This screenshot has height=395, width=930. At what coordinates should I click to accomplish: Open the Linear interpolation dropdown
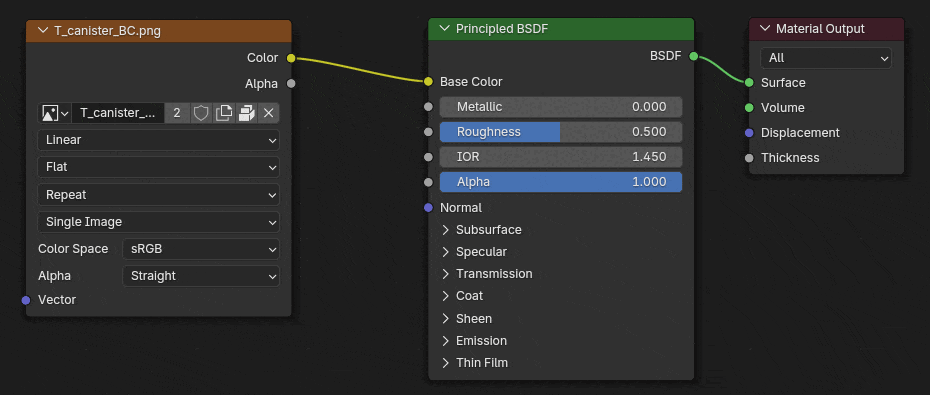click(158, 140)
